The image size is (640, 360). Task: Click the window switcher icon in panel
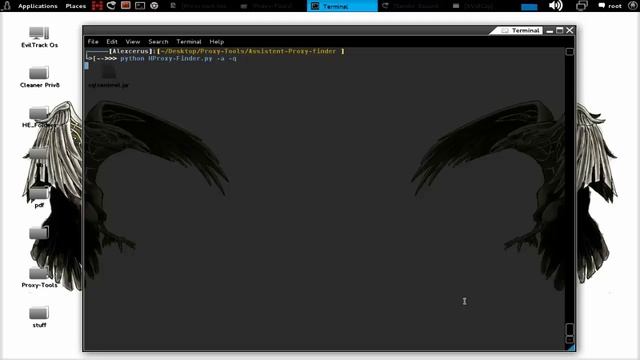tap(582, 6)
